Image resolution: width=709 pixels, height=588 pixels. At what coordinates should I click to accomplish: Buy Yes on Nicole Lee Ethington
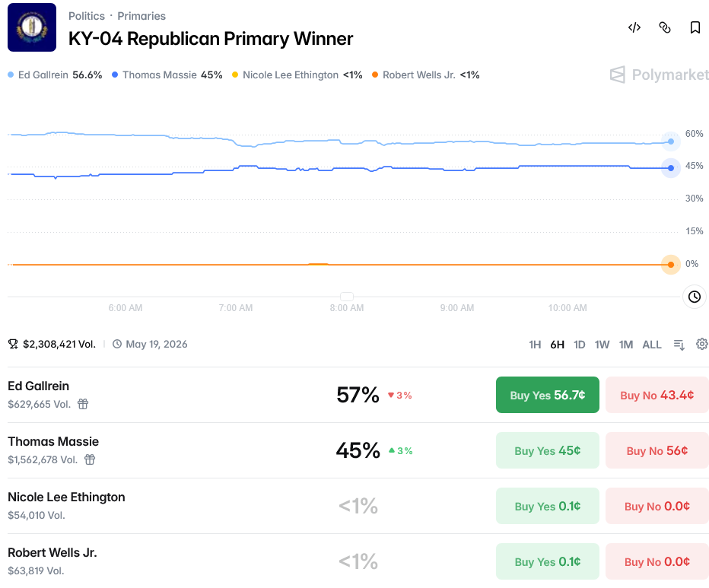(548, 506)
